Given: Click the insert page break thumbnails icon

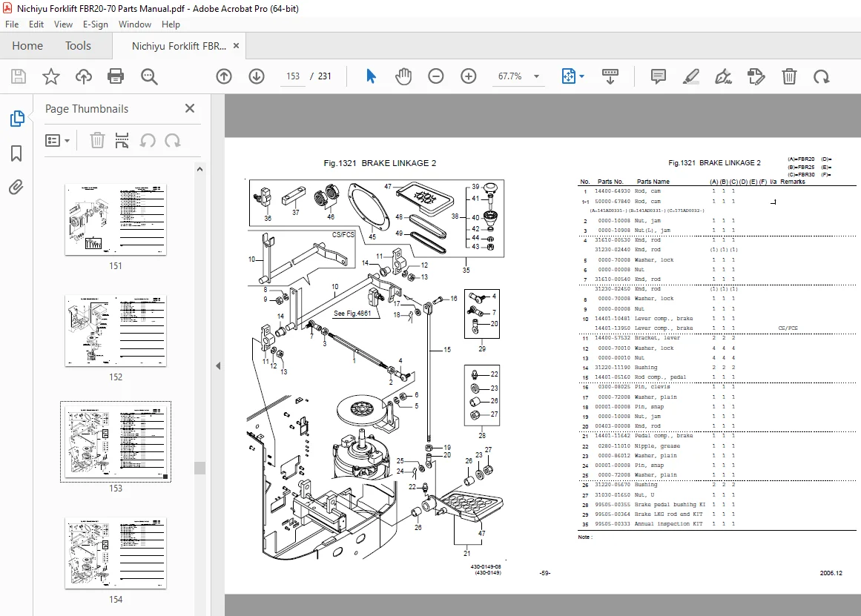Looking at the screenshot, I should click(122, 141).
